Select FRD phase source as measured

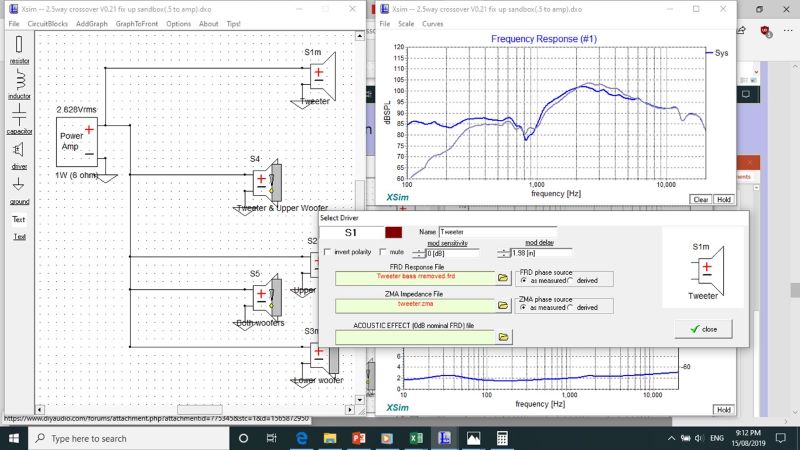click(x=524, y=281)
